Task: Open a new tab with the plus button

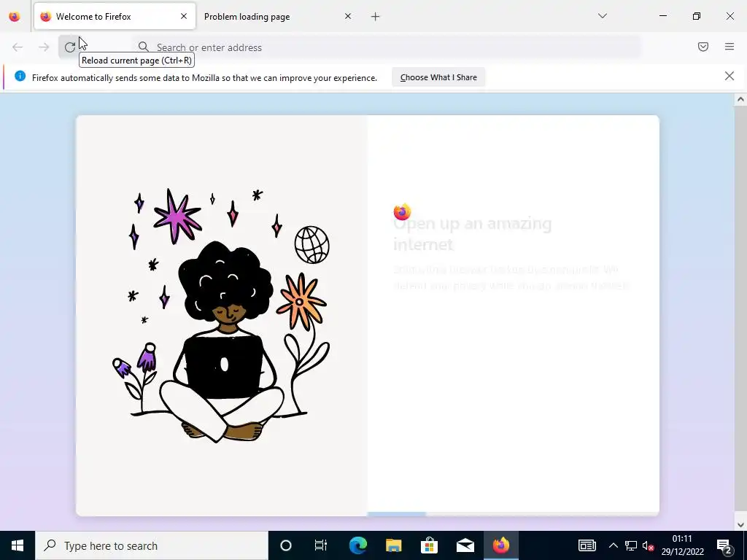Action: (x=376, y=17)
